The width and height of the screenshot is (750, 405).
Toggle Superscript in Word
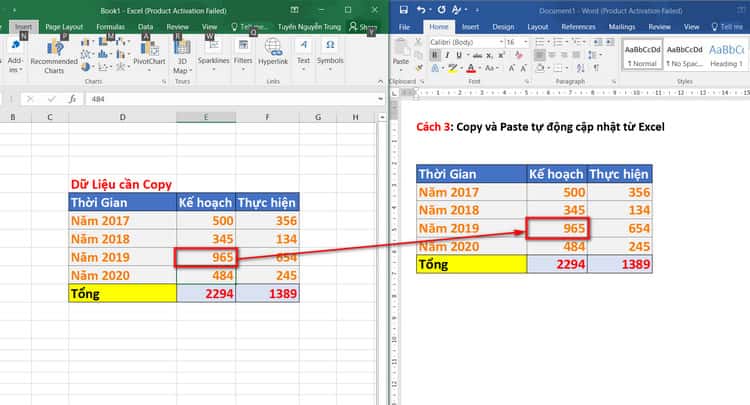pyautogui.click(x=501, y=55)
